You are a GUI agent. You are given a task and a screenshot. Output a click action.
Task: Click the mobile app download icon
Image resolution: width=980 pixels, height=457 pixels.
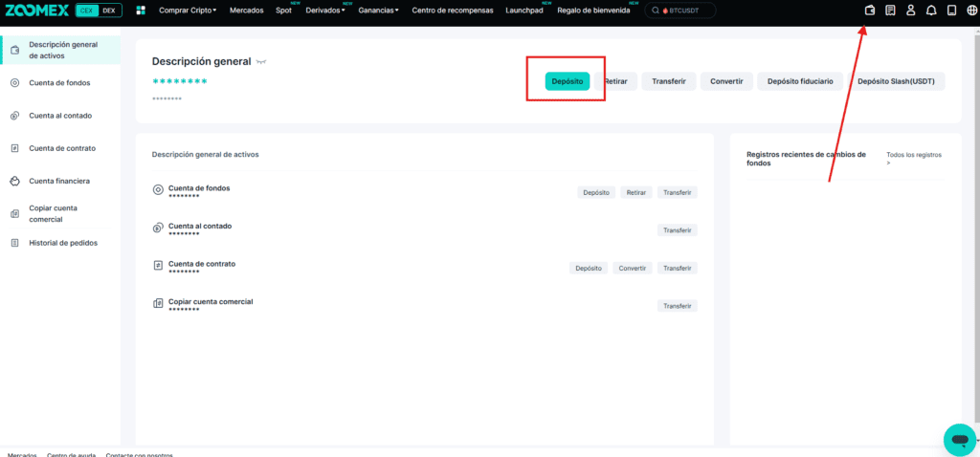[x=951, y=11]
